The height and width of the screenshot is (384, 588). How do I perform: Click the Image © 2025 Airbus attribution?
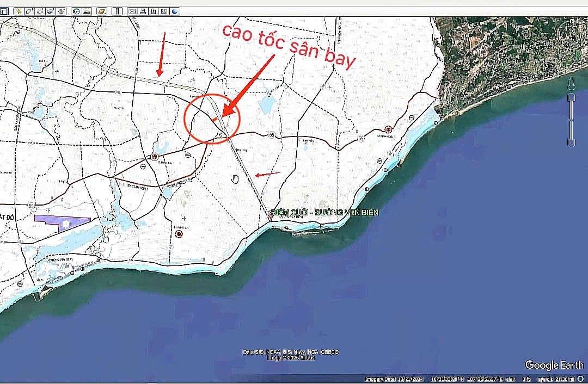291,358
